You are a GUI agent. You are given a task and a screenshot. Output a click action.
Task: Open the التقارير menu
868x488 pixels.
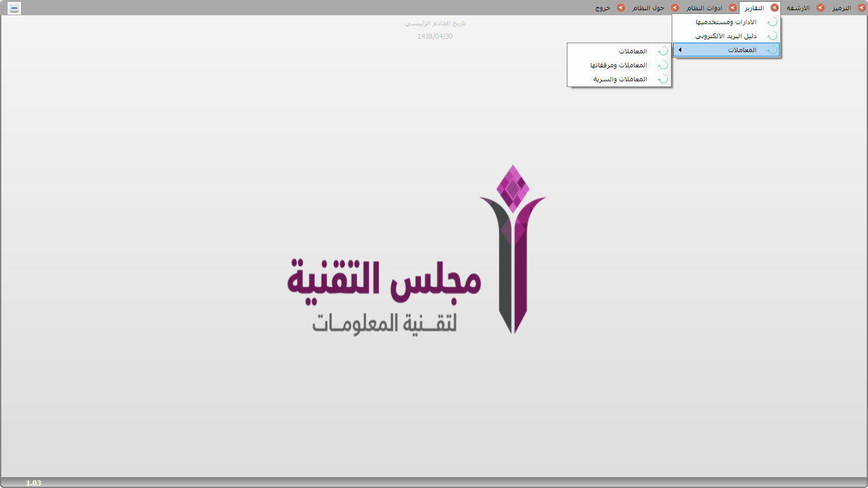pos(754,8)
